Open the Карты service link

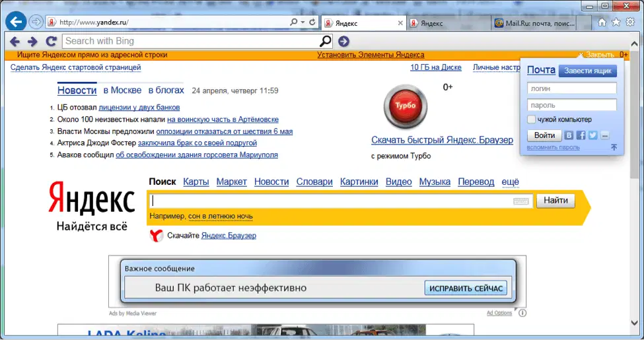(196, 182)
